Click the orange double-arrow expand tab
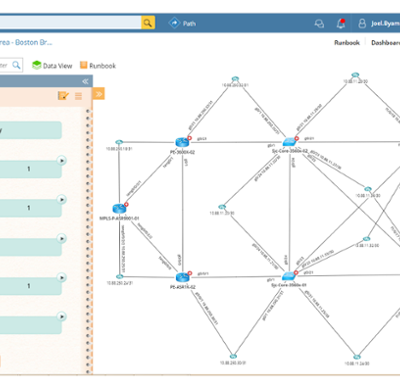 pos(99,94)
